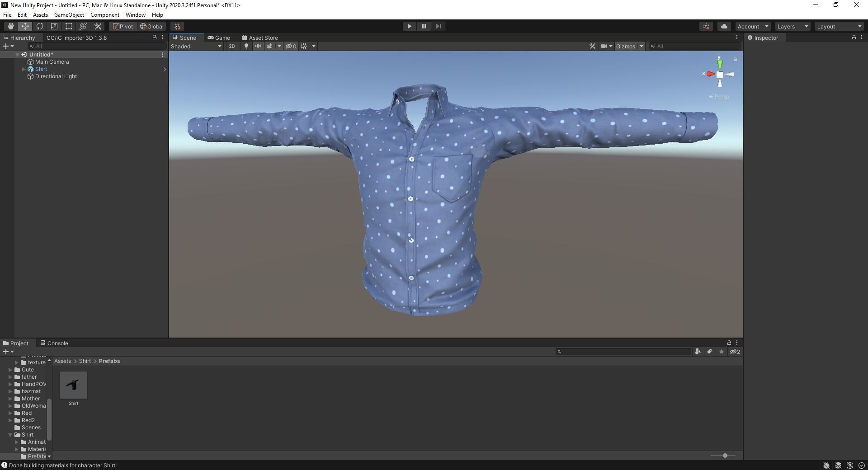The height and width of the screenshot is (470, 868).
Task: Open the Window menu
Action: pyautogui.click(x=135, y=15)
